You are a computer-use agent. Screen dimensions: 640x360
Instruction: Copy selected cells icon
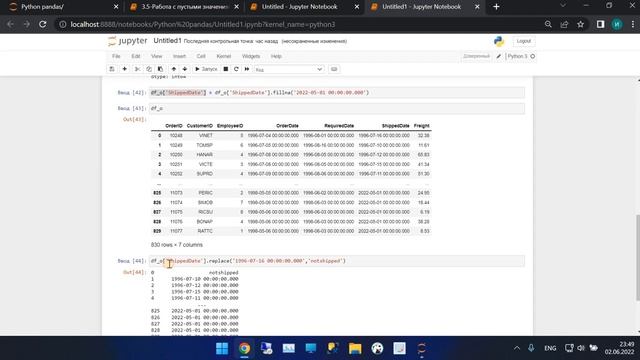pos(149,69)
